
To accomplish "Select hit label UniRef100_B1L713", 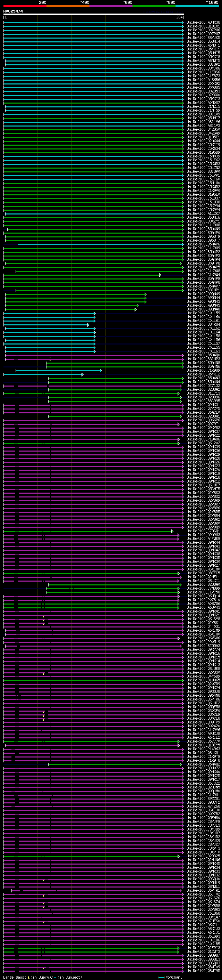I will [203, 394].
